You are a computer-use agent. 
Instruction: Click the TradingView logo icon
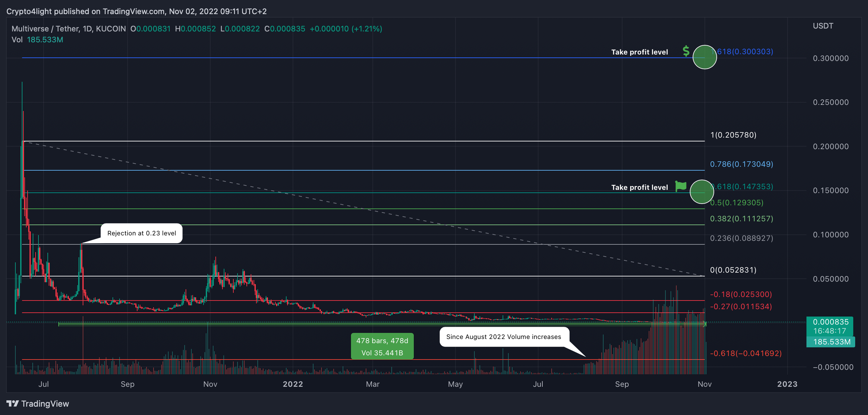pyautogui.click(x=13, y=403)
